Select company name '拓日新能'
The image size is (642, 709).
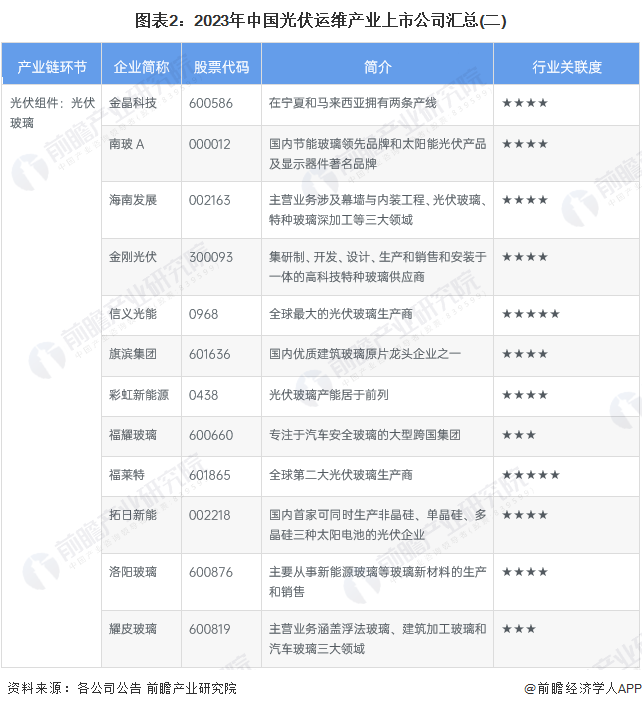point(132,515)
